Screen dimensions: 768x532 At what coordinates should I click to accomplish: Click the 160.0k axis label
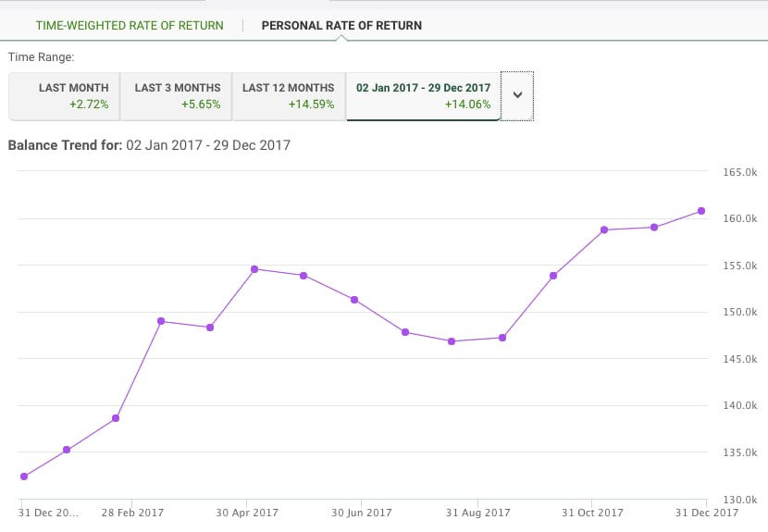[740, 218]
